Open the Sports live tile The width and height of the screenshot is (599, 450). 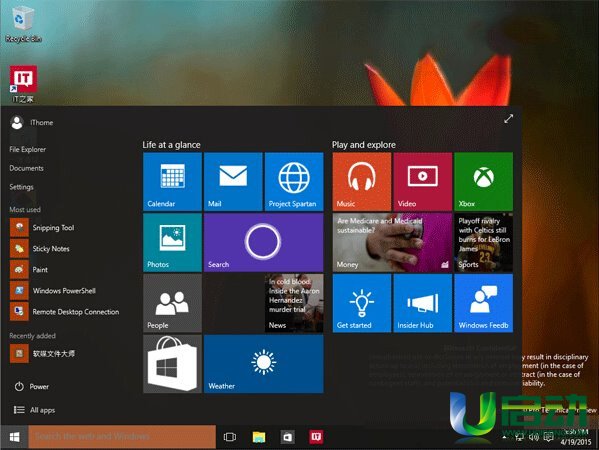click(484, 243)
